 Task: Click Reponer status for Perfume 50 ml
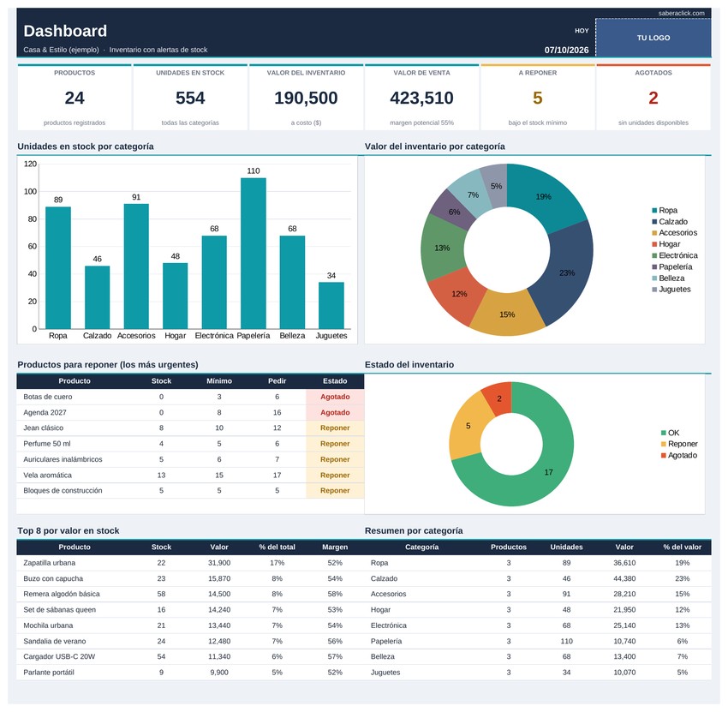coord(335,444)
